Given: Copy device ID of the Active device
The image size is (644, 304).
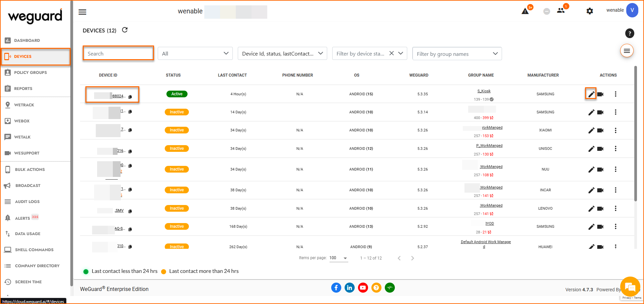Looking at the screenshot, I should [130, 97].
